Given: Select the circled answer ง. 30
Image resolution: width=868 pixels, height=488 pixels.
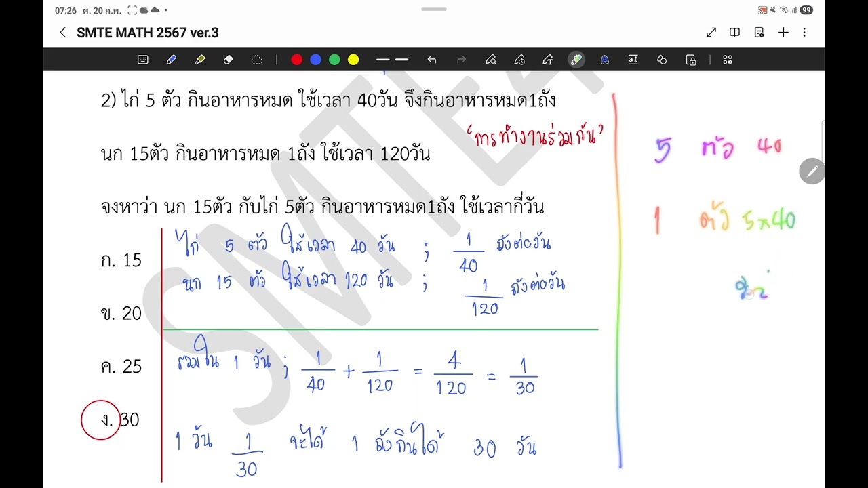Looking at the screenshot, I should (111, 420).
